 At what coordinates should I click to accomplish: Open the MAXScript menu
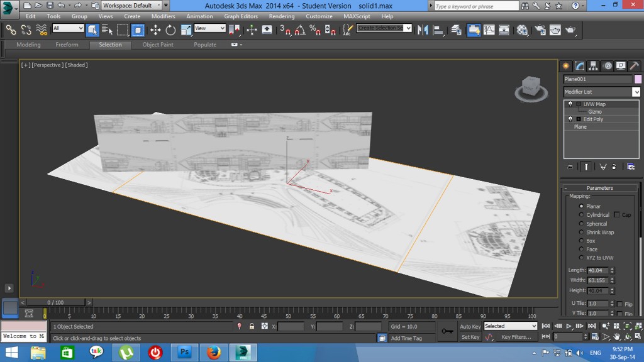[357, 16]
